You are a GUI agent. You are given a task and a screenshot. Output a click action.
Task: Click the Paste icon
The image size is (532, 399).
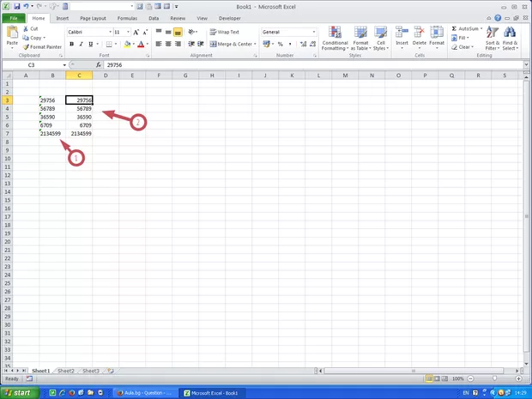click(12, 33)
